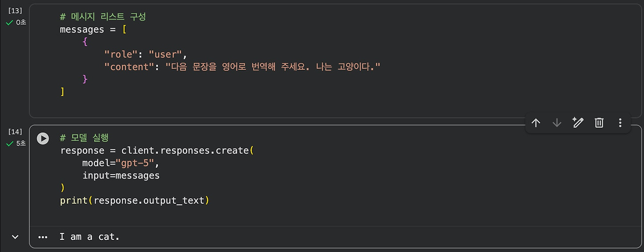Screen dimensions: 644x252
Task: Click the client.responses.create( code line
Action: click(x=157, y=150)
